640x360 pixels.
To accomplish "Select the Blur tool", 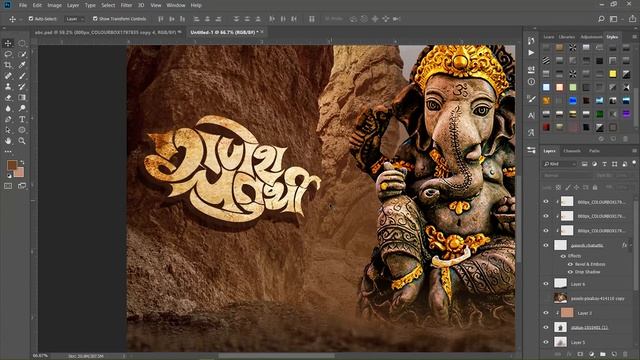I will pos(8,108).
